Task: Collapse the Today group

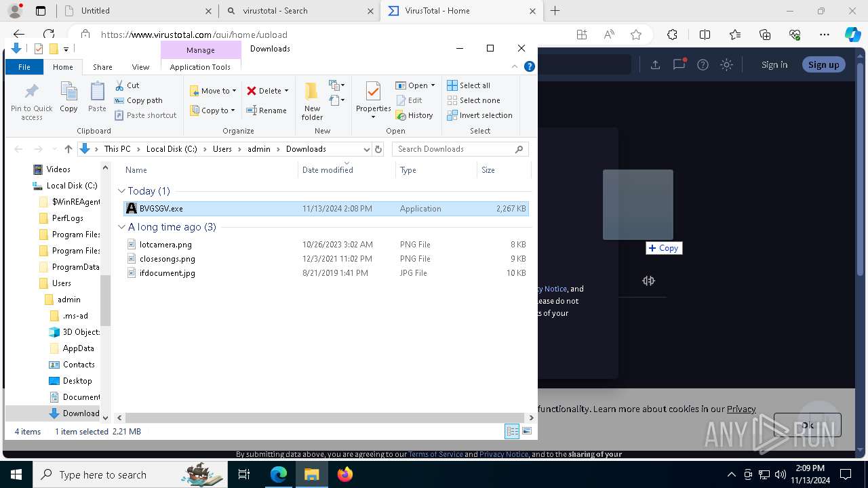Action: [122, 191]
